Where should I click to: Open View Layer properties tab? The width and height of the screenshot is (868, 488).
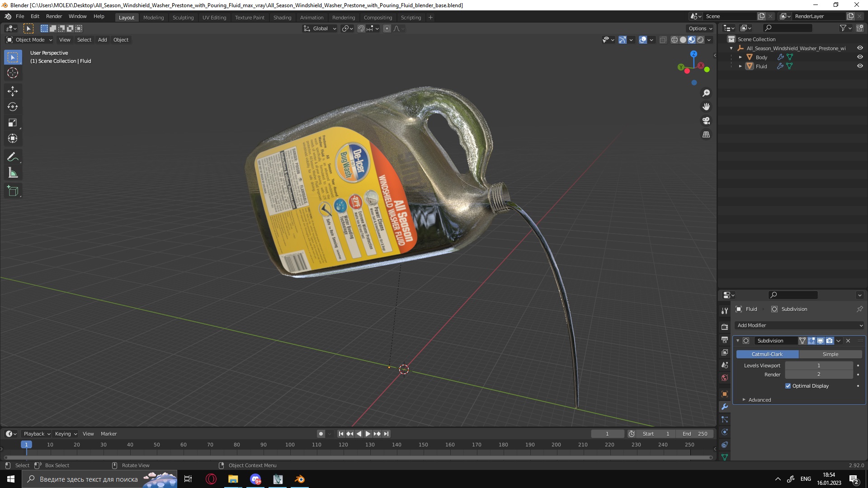pos(725,352)
